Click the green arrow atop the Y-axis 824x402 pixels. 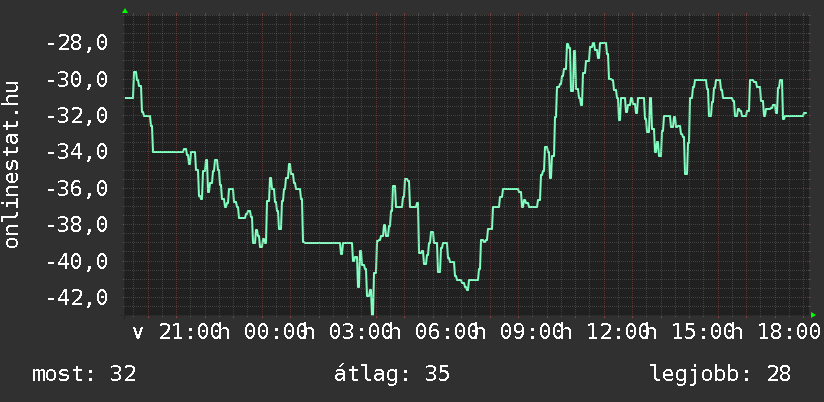coord(125,11)
